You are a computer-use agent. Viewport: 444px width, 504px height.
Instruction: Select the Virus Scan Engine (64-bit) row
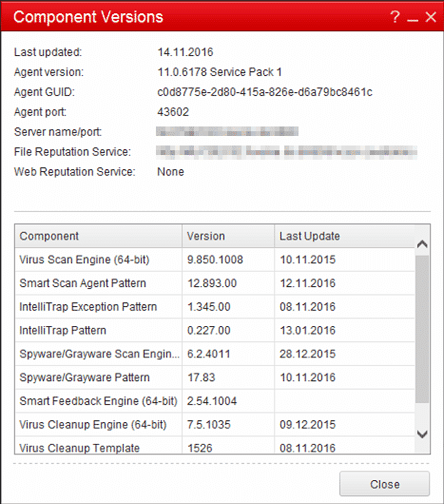[x=215, y=260]
